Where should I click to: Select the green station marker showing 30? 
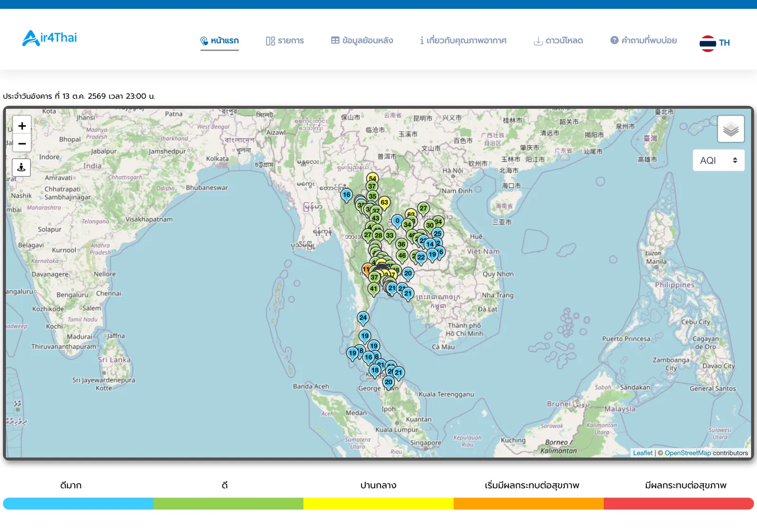click(x=430, y=226)
